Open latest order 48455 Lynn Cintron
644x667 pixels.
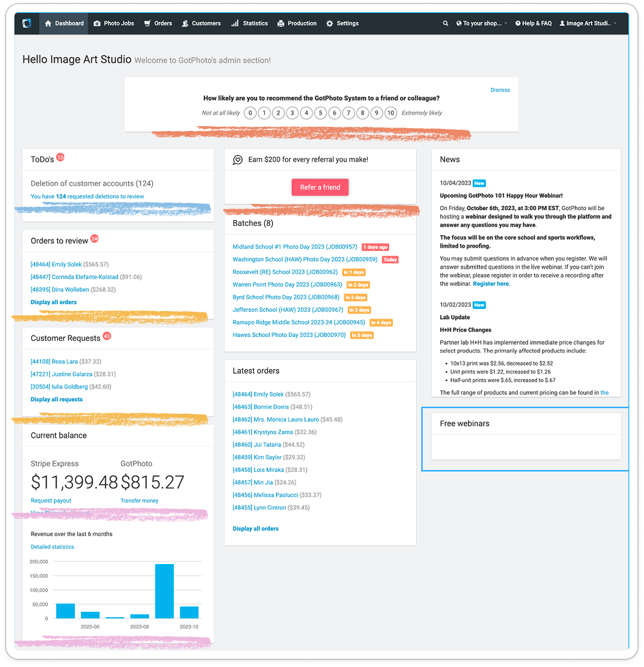(259, 507)
